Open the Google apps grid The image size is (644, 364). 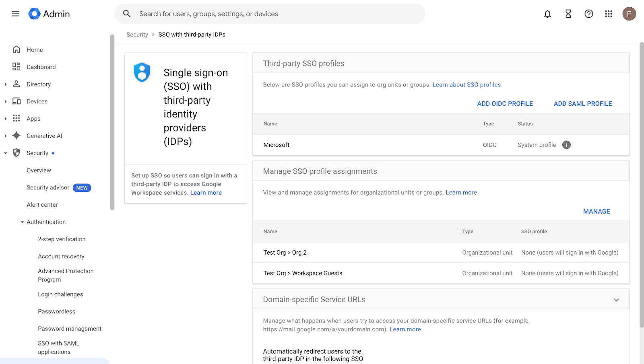(609, 14)
